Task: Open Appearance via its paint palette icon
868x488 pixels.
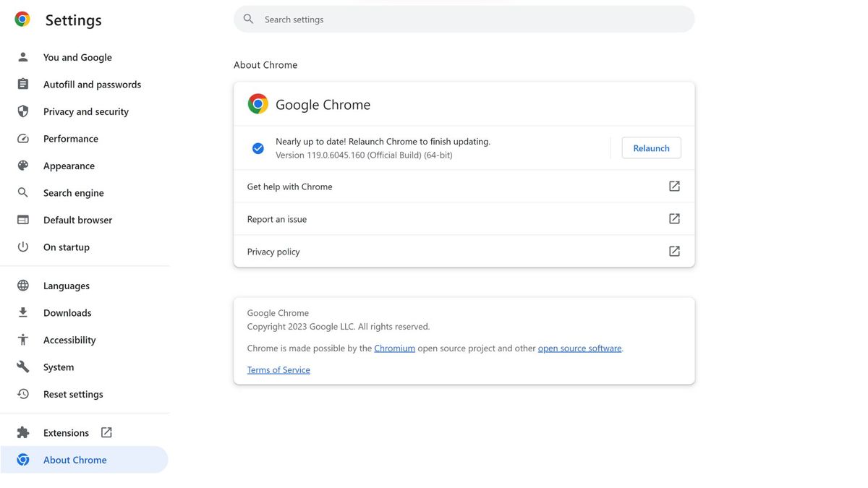Action: [x=22, y=166]
